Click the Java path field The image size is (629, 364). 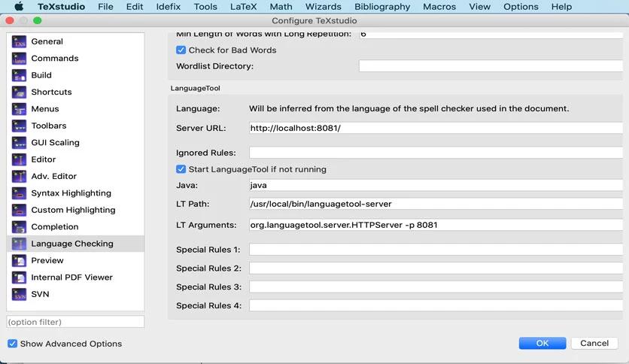coord(436,185)
